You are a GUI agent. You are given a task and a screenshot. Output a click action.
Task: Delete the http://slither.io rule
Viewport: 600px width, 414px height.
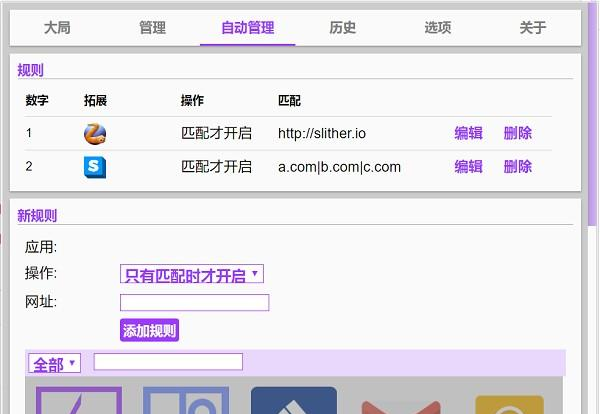(x=517, y=133)
